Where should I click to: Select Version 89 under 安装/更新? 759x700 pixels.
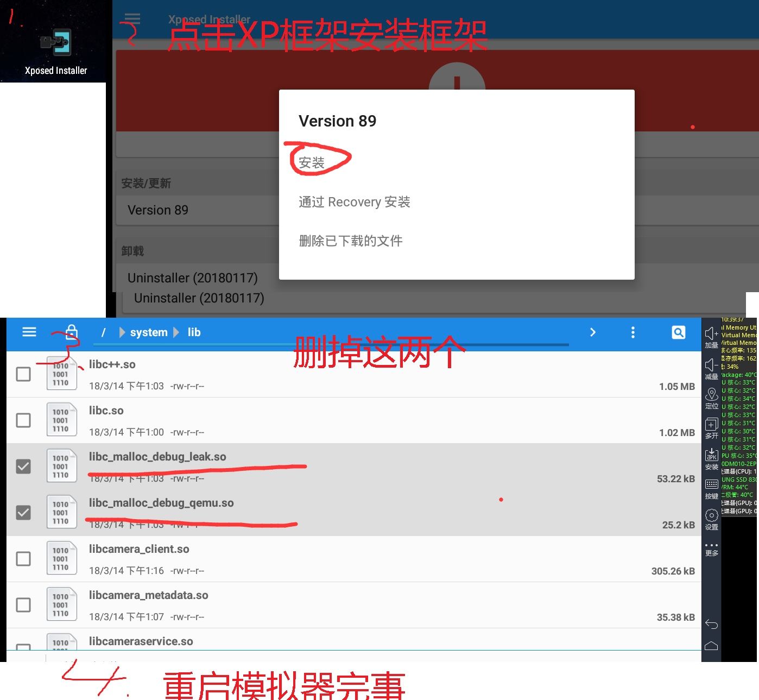(158, 210)
